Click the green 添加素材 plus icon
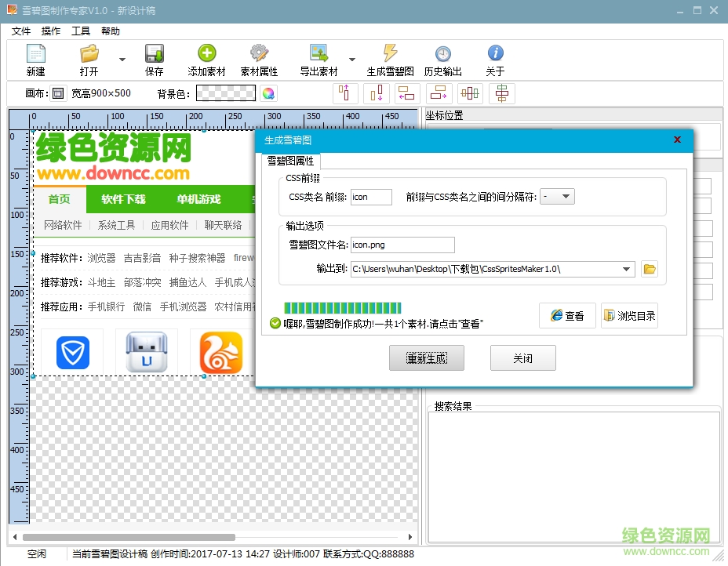Screen dimensions: 728x566 click(206, 54)
